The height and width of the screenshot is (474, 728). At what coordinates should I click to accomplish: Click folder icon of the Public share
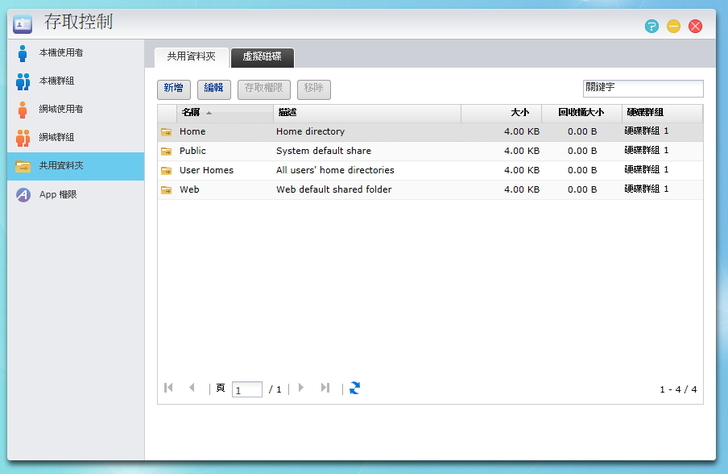[x=166, y=151]
